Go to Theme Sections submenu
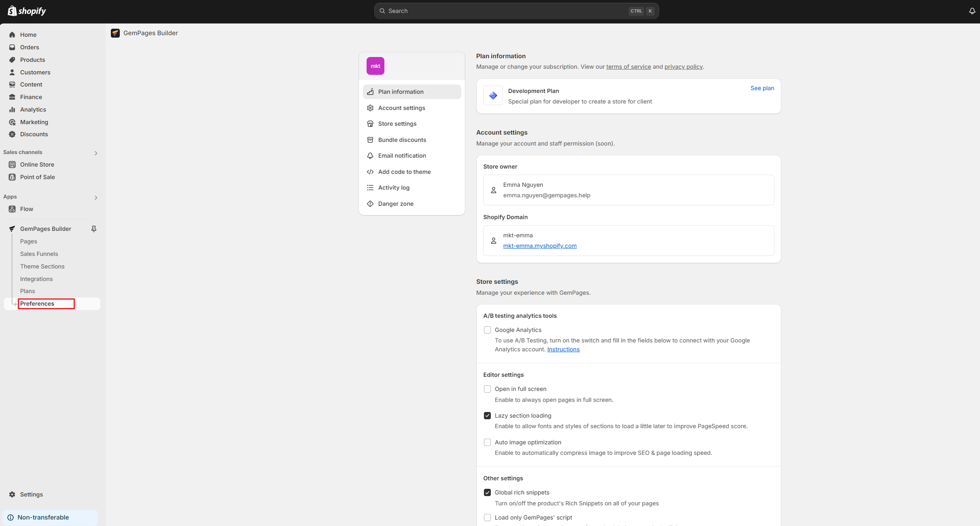Screen dimensions: 980x526 [x=42, y=266]
